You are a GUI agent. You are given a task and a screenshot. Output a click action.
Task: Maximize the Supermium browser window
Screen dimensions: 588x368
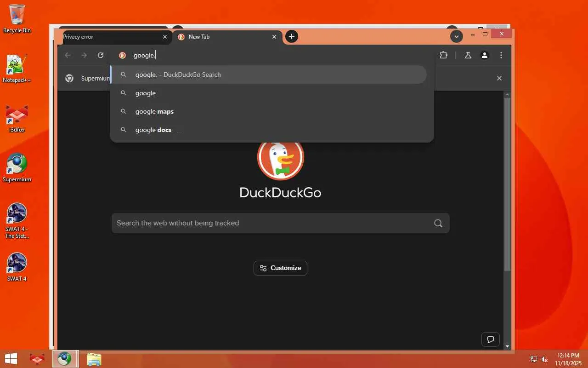[485, 34]
